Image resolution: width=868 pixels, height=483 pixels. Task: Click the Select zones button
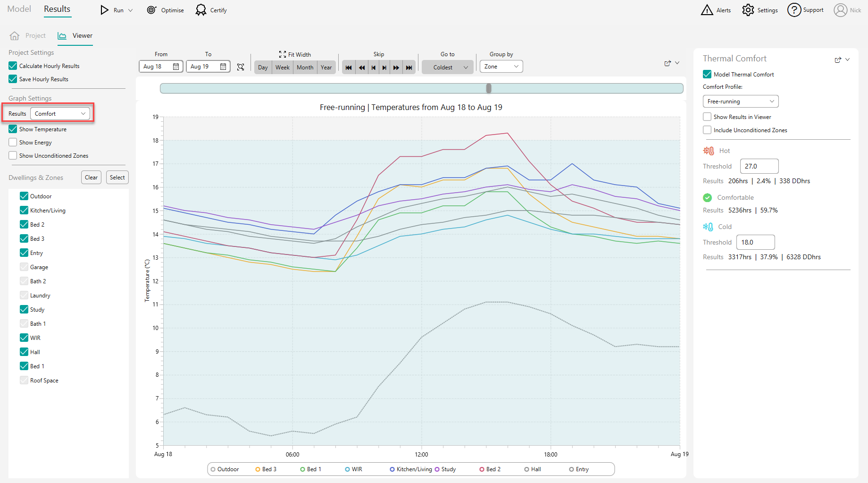point(117,178)
